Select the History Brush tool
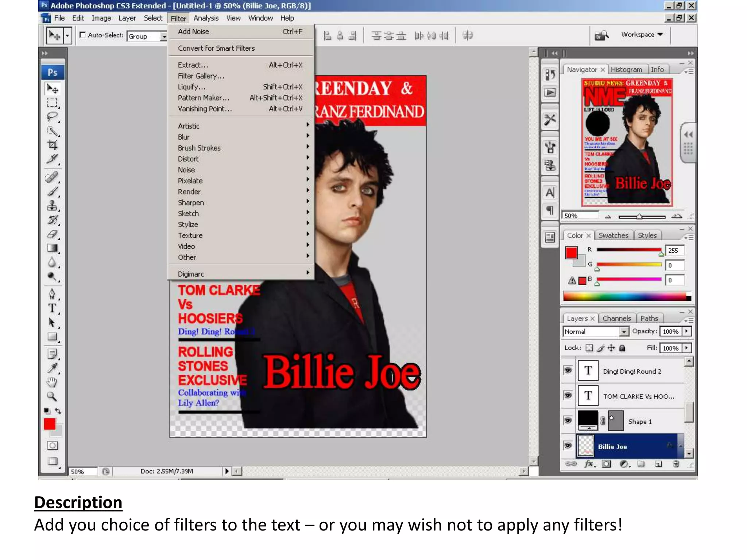 point(53,220)
